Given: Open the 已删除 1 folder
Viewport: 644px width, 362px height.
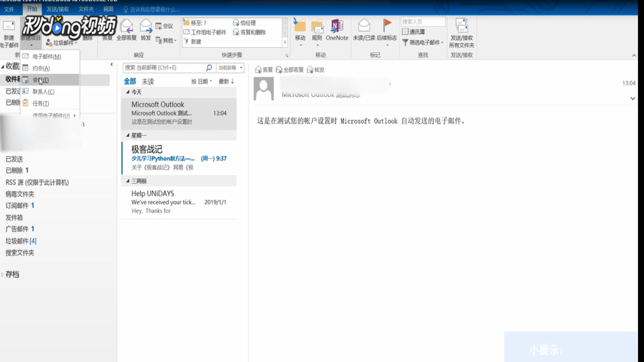Looking at the screenshot, I should pos(17,171).
